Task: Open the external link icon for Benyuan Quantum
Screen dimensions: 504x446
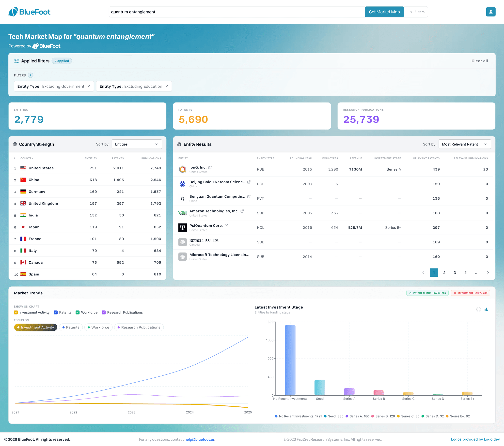Action: 249,196
